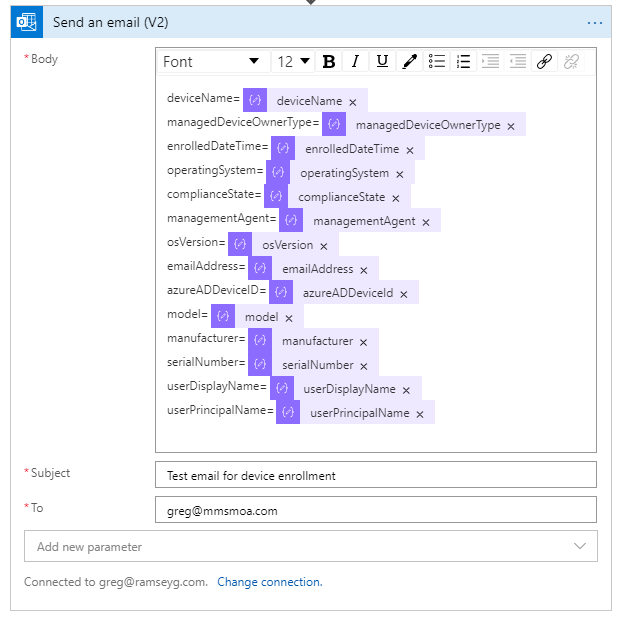This screenshot has height=625, width=620.
Task: Toggle italic formatting in body toolbar
Action: click(x=355, y=62)
